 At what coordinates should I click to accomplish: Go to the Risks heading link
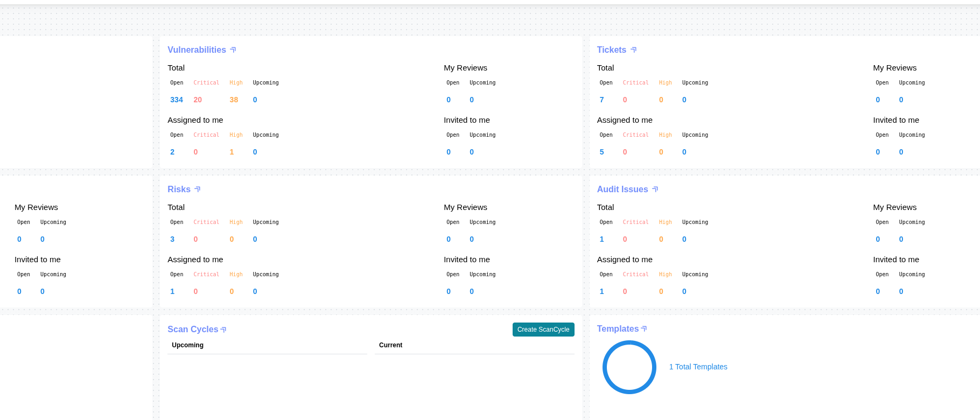(179, 189)
